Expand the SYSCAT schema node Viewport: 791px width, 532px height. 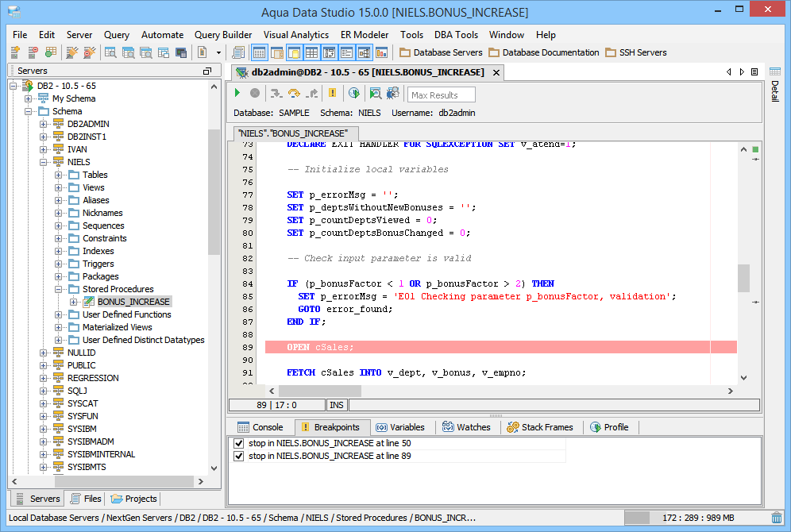pyautogui.click(x=44, y=403)
